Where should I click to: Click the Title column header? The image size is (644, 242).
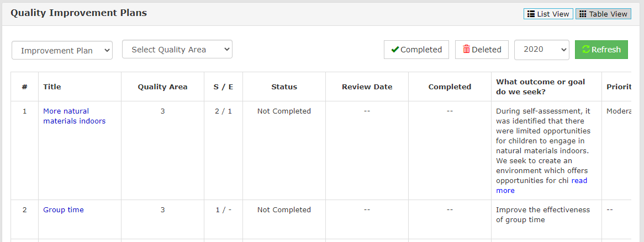[x=52, y=87]
